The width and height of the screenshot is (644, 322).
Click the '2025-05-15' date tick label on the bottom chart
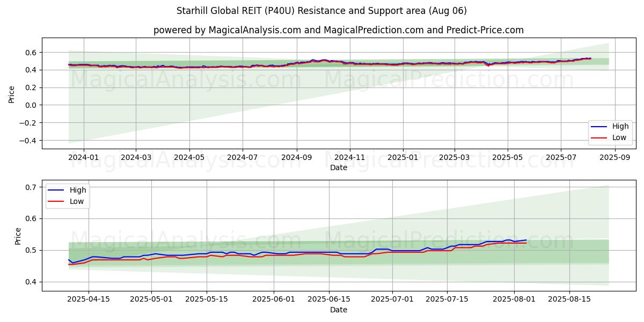pyautogui.click(x=206, y=300)
